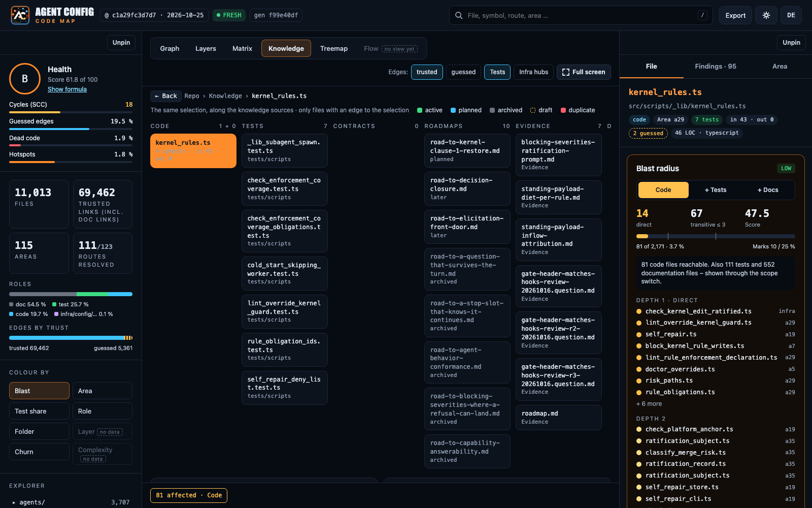Unpin the left sidebar panel
The width and height of the screenshot is (812, 508).
tap(121, 43)
